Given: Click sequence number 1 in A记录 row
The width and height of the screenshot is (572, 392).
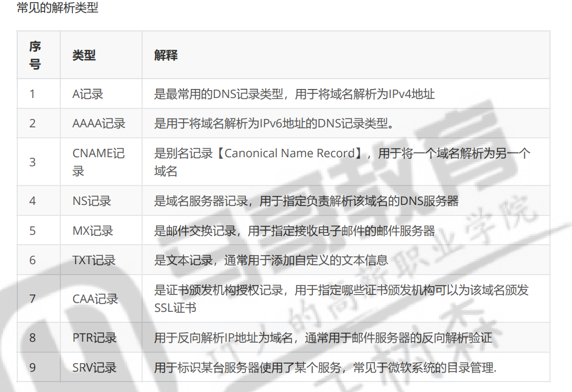Looking at the screenshot, I should pyautogui.click(x=33, y=94).
